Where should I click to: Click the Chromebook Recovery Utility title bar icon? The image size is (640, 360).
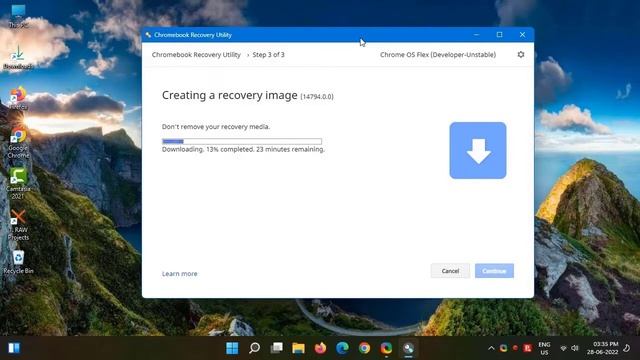point(148,35)
